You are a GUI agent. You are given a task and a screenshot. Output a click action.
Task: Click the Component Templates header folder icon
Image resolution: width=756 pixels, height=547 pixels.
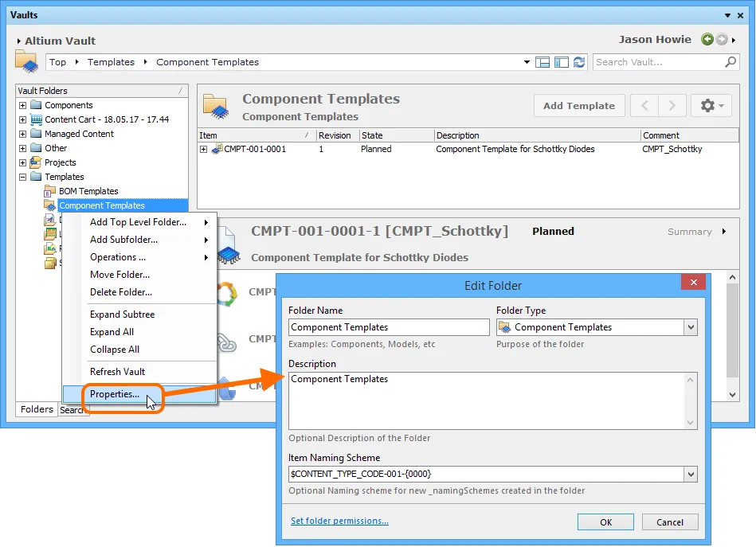(216, 107)
